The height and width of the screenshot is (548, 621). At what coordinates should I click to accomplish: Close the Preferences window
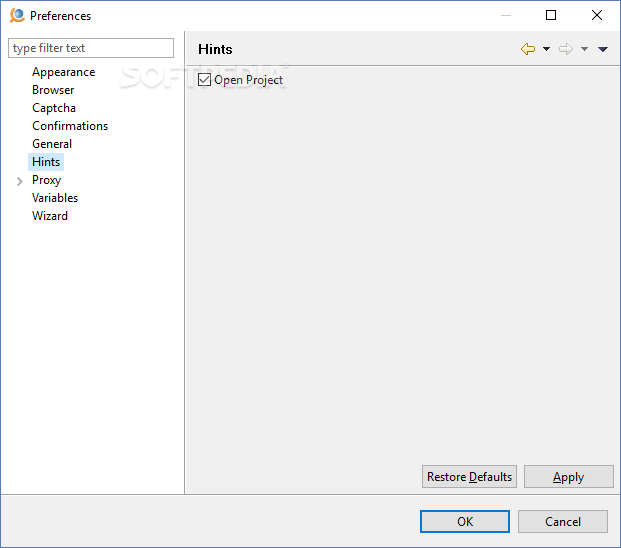tap(597, 15)
